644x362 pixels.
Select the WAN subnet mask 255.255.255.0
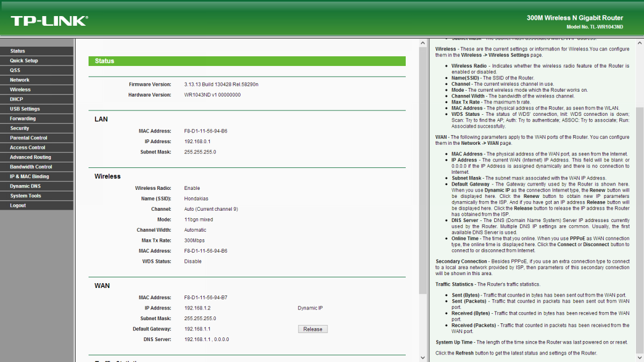pos(200,319)
